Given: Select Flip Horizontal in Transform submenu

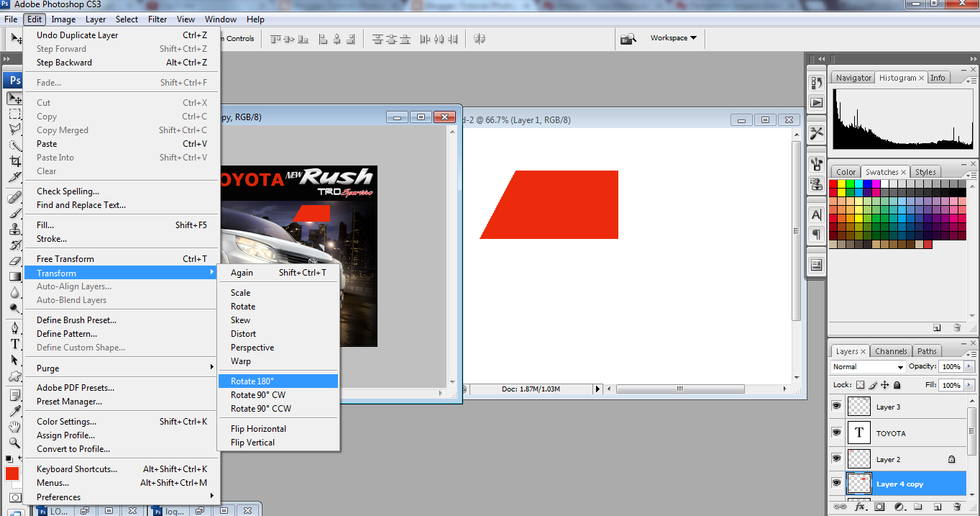Looking at the screenshot, I should (x=258, y=428).
